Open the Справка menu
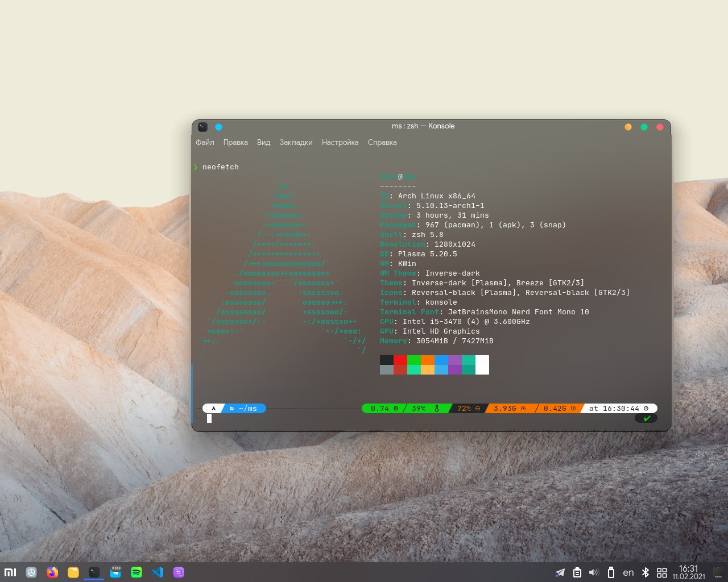This screenshot has width=728, height=582. pyautogui.click(x=382, y=142)
